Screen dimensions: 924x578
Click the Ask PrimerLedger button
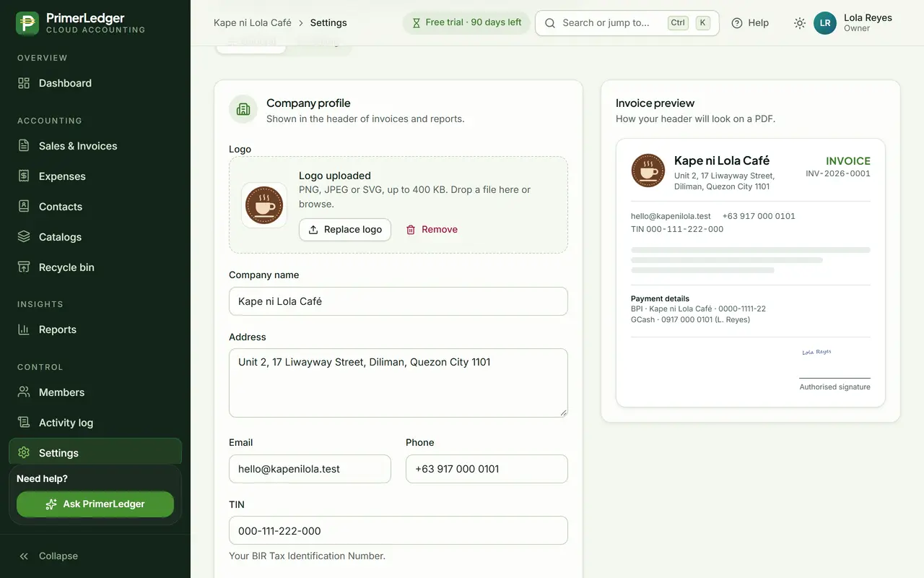95,504
